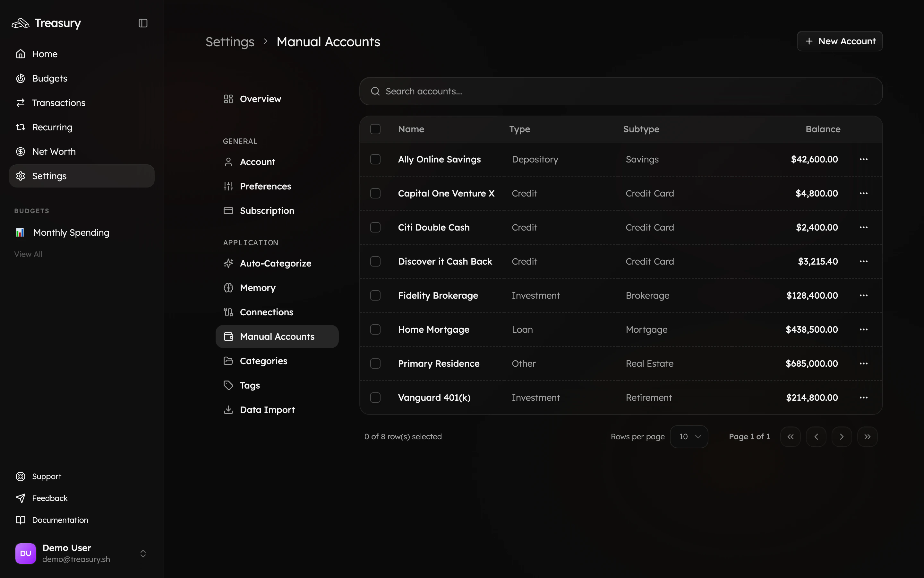The height and width of the screenshot is (578, 924).
Task: Click the Net Worth dollar icon
Action: tap(21, 152)
